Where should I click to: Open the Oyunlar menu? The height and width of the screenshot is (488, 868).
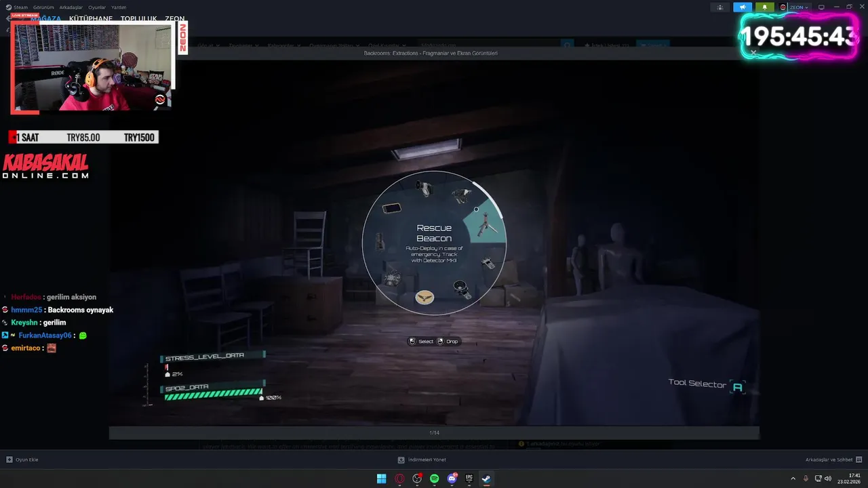97,7
